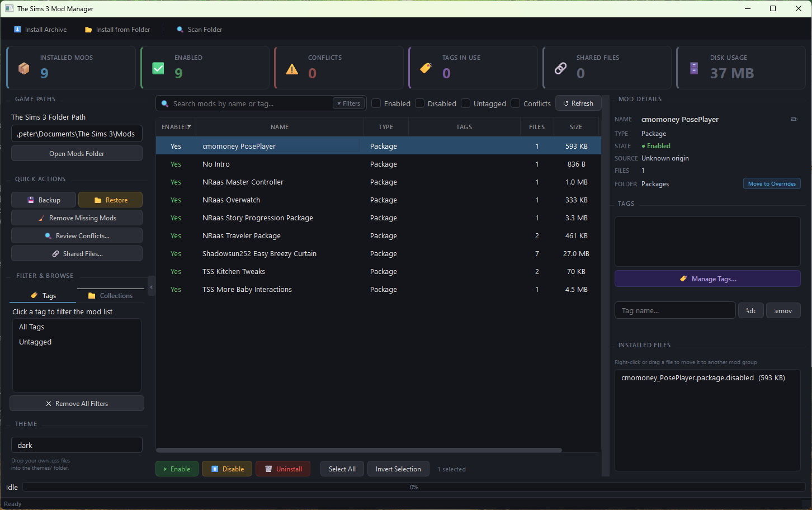Refresh the mod list
This screenshot has height=510, width=812.
[x=578, y=103]
